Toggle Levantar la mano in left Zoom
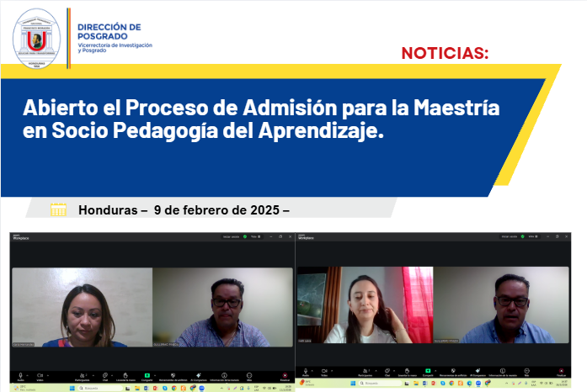 click(125, 375)
